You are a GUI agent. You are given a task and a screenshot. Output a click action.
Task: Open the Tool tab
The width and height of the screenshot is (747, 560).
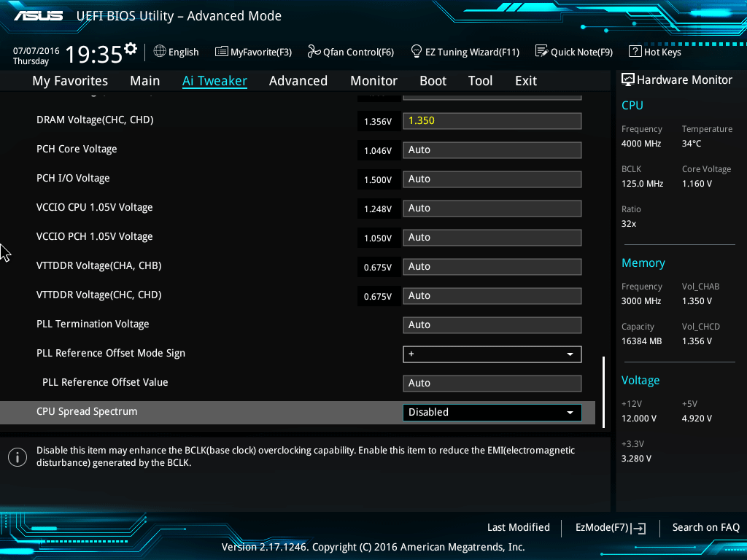pyautogui.click(x=480, y=81)
